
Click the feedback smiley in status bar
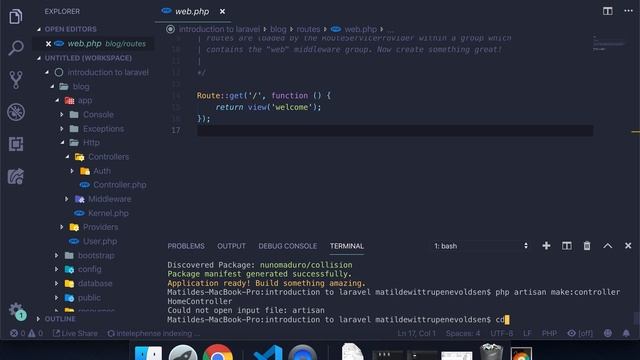coord(608,333)
